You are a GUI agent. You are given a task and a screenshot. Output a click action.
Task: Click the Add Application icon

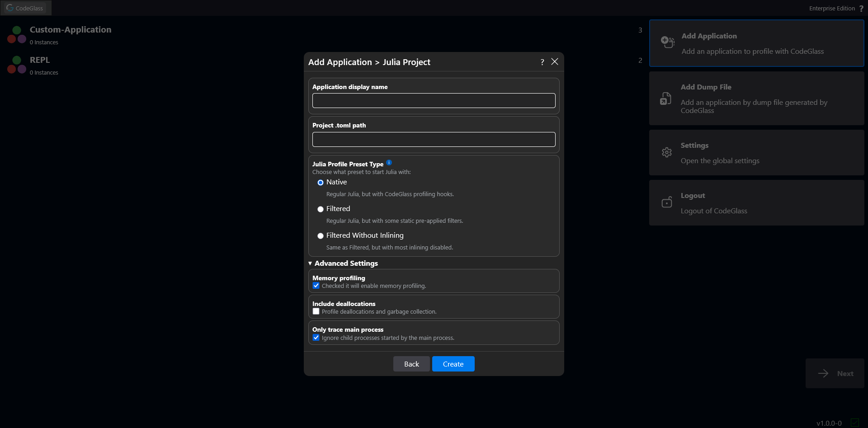point(667,42)
